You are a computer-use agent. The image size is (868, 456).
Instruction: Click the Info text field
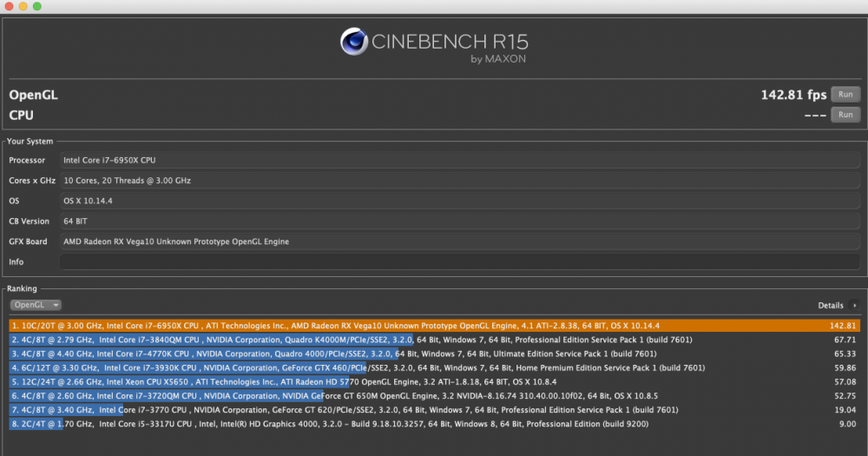coord(460,262)
